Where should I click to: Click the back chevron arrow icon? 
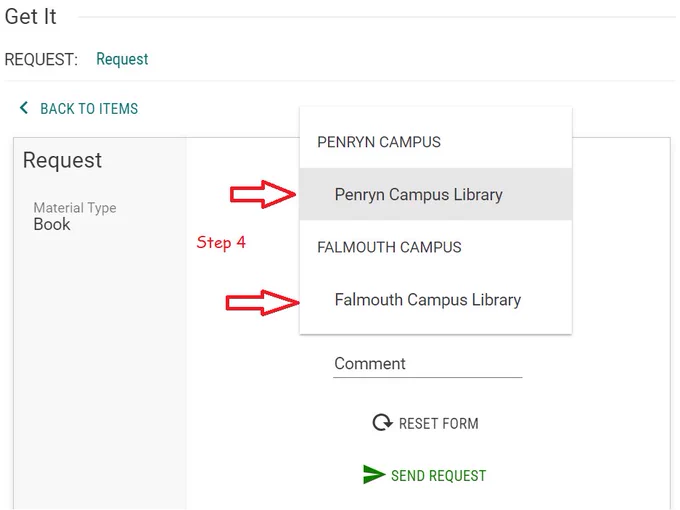(24, 108)
